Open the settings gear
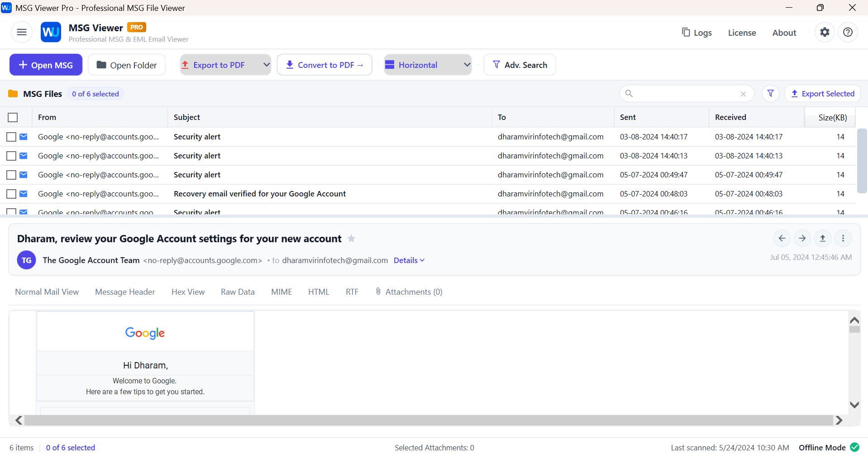 825,32
